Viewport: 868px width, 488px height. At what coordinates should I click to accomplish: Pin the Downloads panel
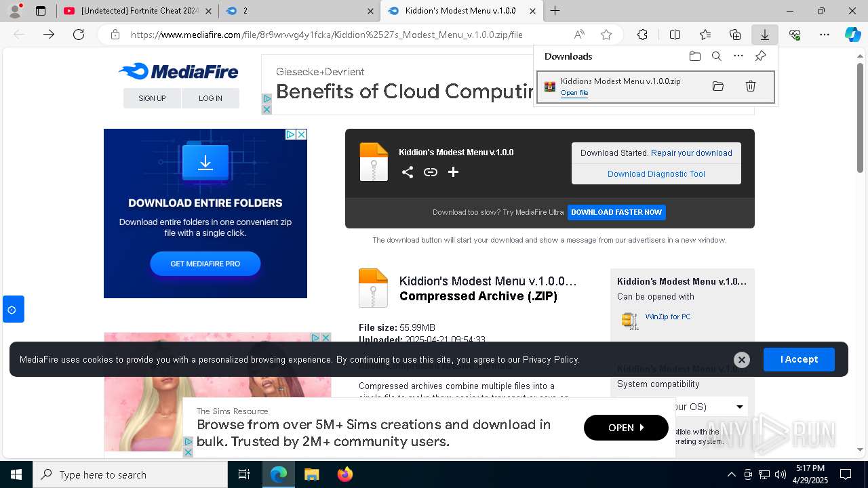coord(760,56)
